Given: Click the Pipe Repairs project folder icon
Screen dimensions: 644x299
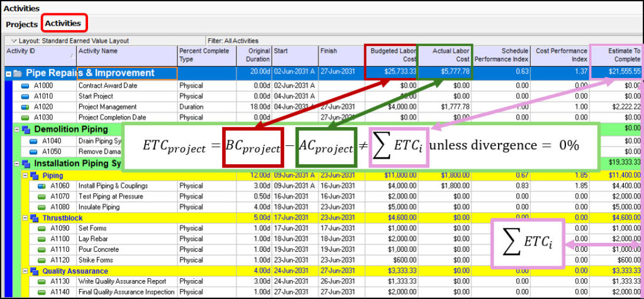Looking at the screenshot, I should (17, 74).
